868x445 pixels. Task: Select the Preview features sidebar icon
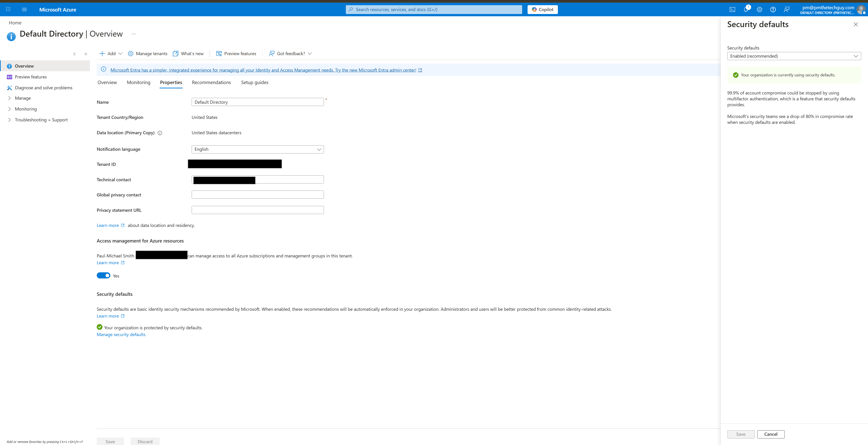(x=9, y=76)
